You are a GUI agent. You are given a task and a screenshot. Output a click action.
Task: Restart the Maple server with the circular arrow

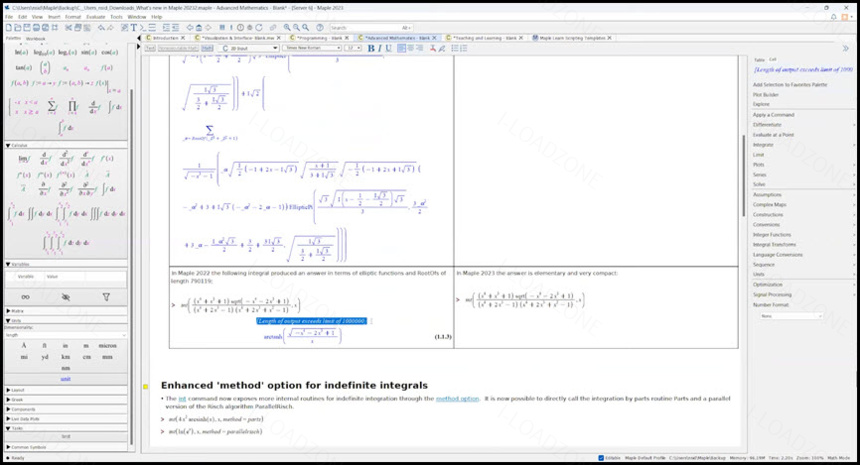[x=259, y=27]
